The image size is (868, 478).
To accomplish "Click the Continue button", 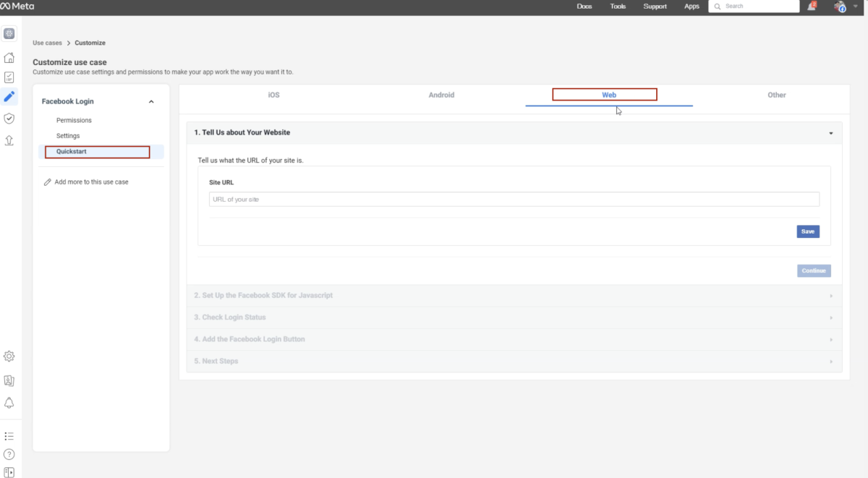I will point(814,270).
